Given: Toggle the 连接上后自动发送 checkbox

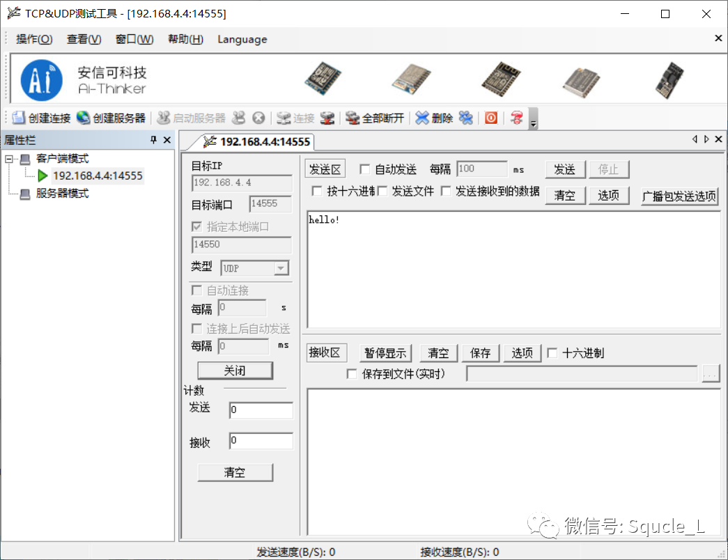Looking at the screenshot, I should tap(197, 329).
